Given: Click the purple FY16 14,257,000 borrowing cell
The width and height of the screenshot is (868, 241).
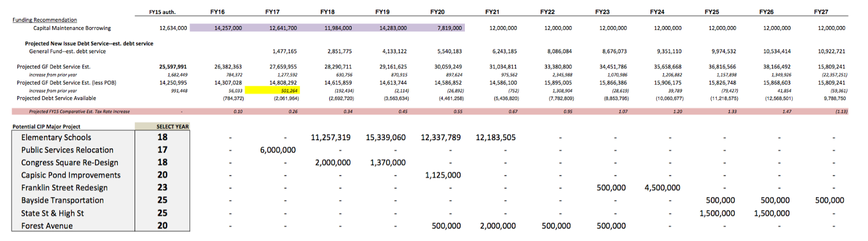Looking at the screenshot, I should coord(228,28).
